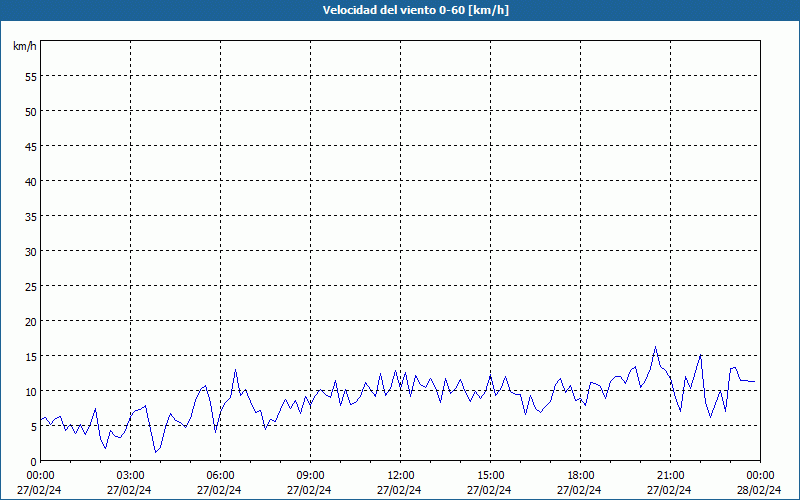Screen dimensions: 800x500
Task: Click the 21:00 time label on the x-axis
Action: pyautogui.click(x=670, y=475)
